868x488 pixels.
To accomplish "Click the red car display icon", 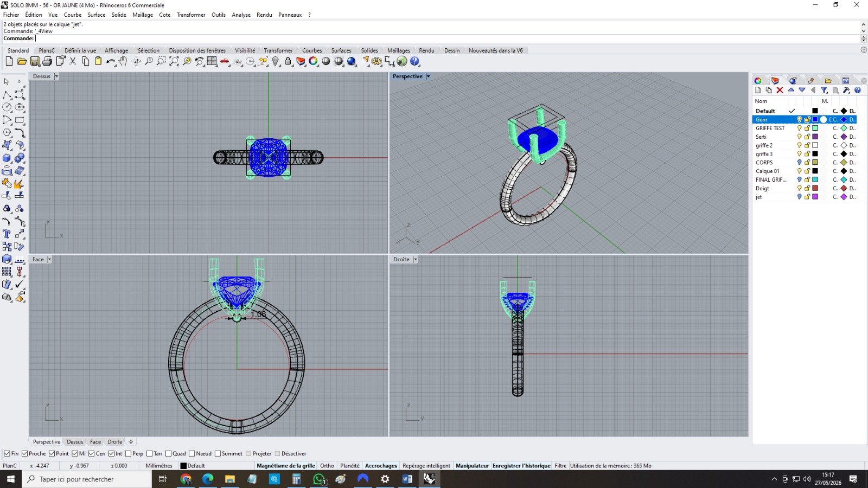I will pyautogui.click(x=225, y=61).
